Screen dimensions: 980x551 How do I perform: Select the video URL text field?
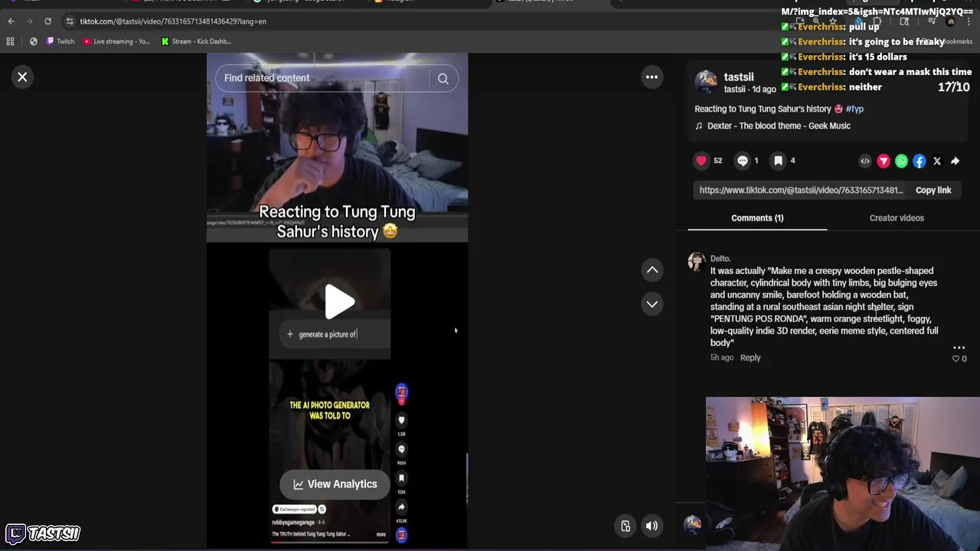click(x=801, y=190)
